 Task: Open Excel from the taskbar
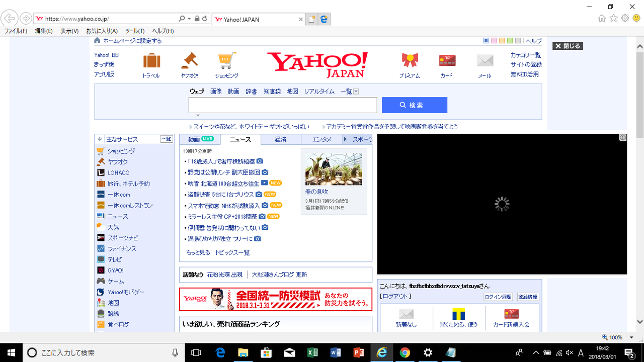[x=312, y=352]
